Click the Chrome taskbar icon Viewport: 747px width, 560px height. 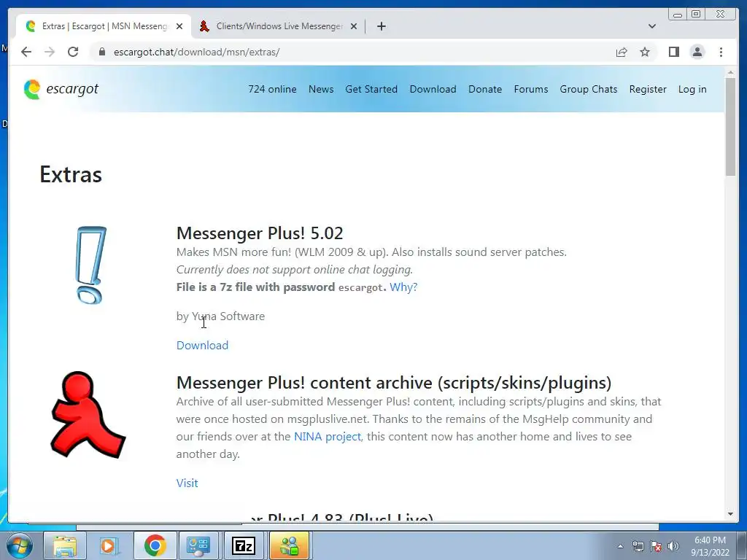click(155, 545)
